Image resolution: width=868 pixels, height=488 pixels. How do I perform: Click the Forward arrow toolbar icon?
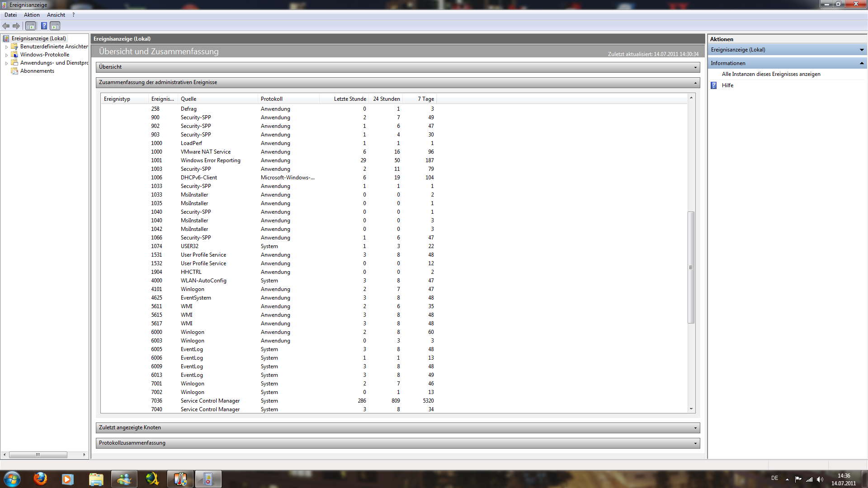pos(16,26)
